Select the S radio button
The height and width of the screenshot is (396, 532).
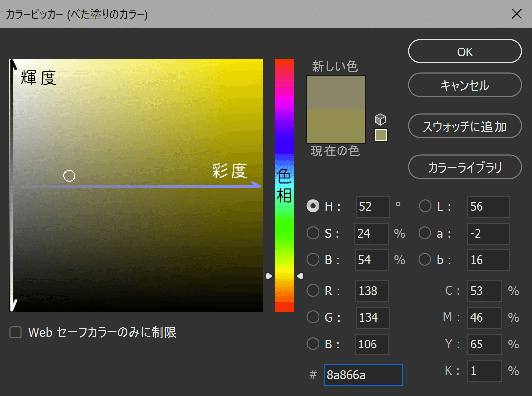[313, 233]
